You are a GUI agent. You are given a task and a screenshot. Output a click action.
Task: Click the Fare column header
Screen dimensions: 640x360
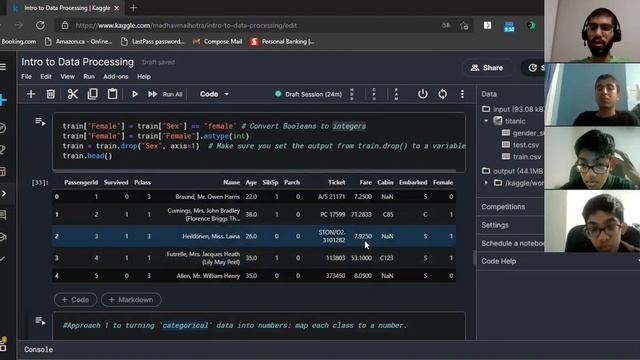click(366, 182)
